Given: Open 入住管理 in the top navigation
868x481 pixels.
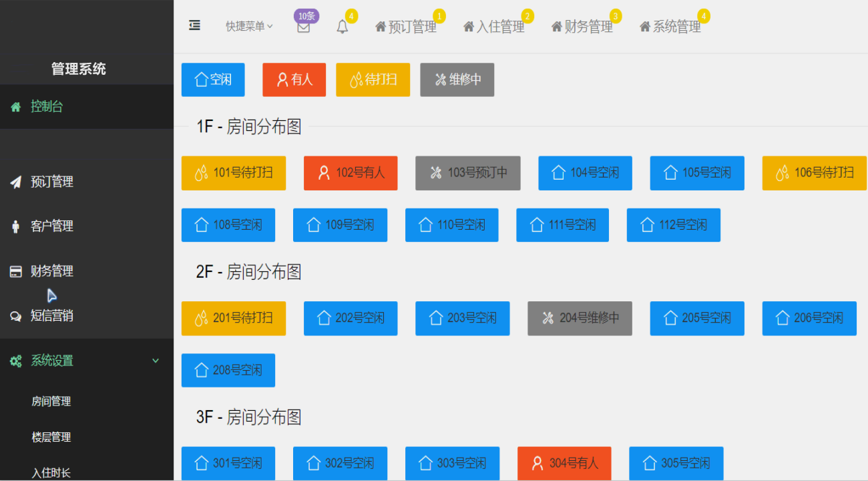Looking at the screenshot, I should (x=494, y=27).
